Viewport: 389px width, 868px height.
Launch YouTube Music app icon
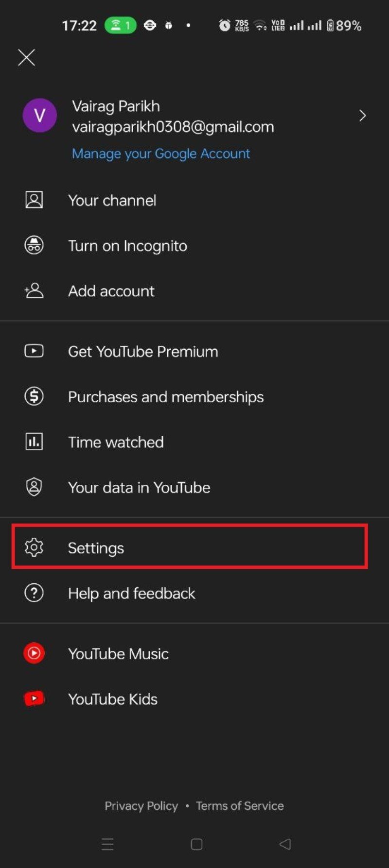[34, 653]
